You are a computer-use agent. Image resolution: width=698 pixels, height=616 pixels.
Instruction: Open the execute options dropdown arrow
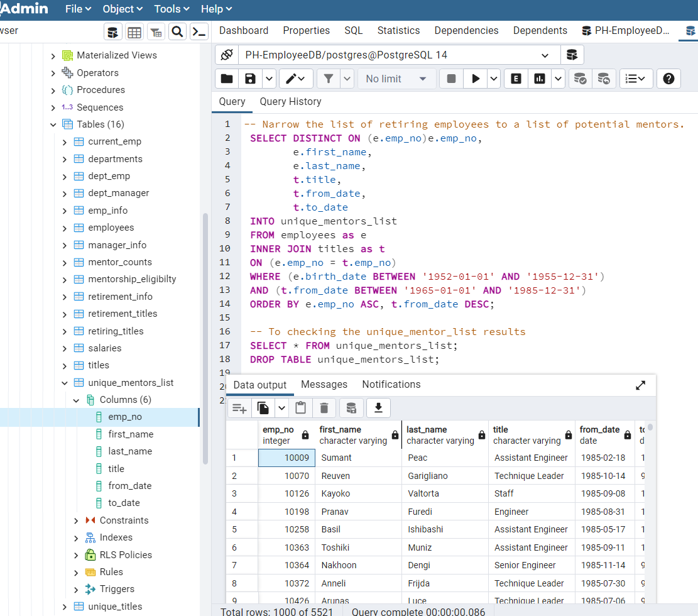[494, 79]
